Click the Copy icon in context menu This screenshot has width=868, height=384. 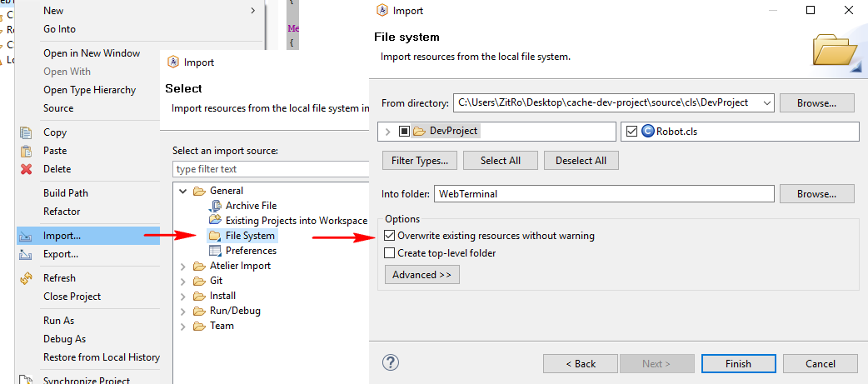coord(26,132)
